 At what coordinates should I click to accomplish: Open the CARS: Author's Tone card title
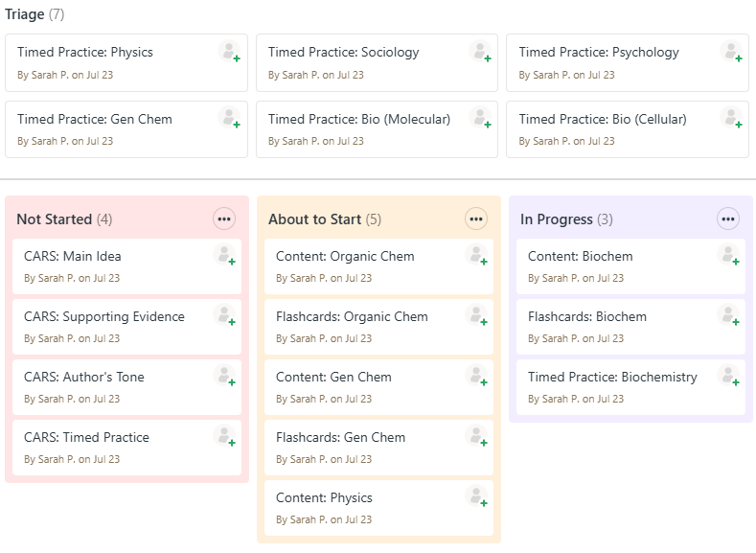(84, 377)
